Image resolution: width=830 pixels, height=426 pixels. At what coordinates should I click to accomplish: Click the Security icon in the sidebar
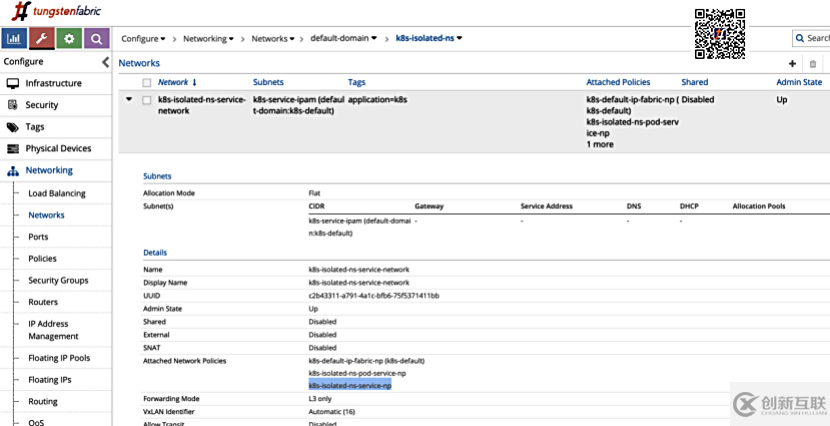coord(13,105)
